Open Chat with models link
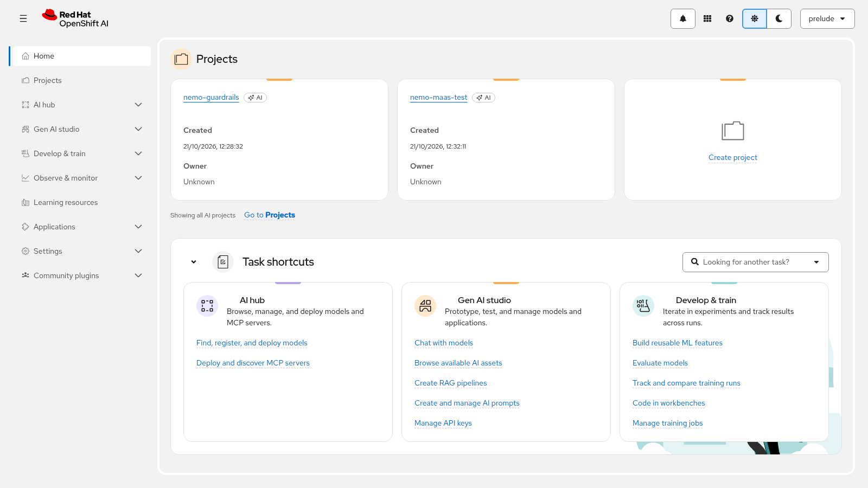Screen dimensions: 868x488 (444, 343)
